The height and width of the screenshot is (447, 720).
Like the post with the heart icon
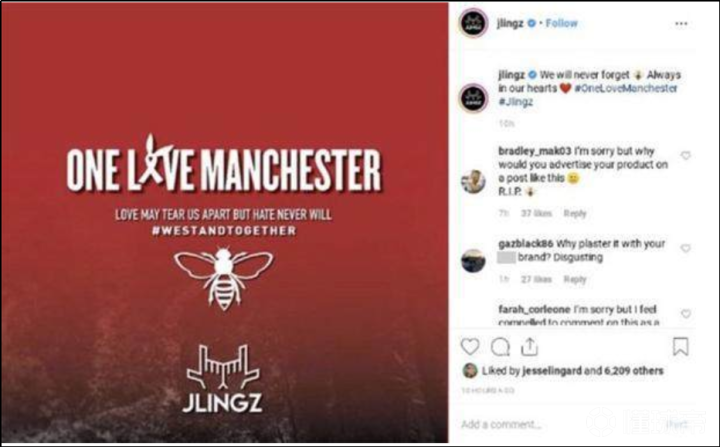click(470, 347)
